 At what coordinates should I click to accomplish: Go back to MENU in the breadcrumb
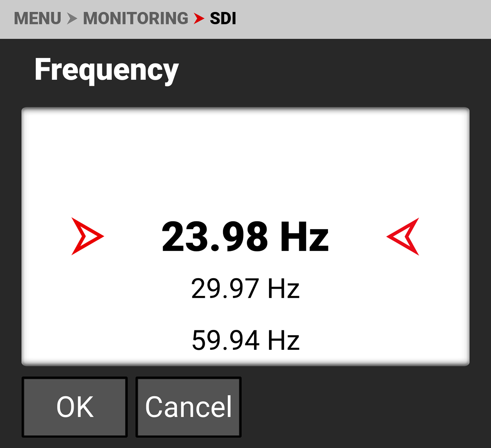tap(38, 19)
